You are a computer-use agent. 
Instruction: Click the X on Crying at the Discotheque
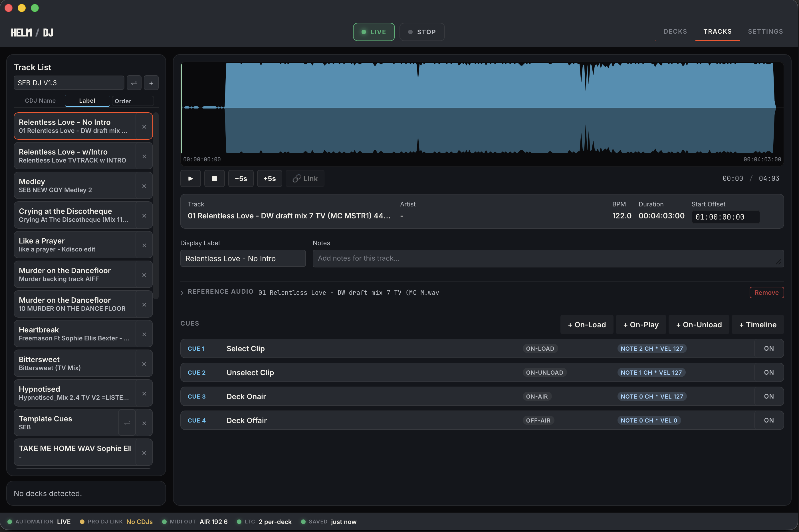(144, 216)
